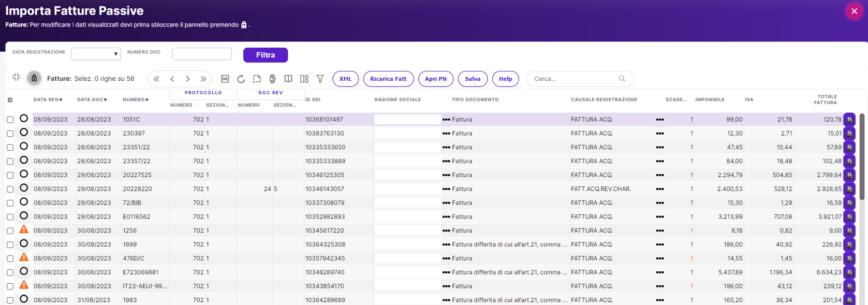Viewport: 868px width, 305px height.
Task: Click the vertical scrollbar of the invoice grid
Action: click(862, 156)
